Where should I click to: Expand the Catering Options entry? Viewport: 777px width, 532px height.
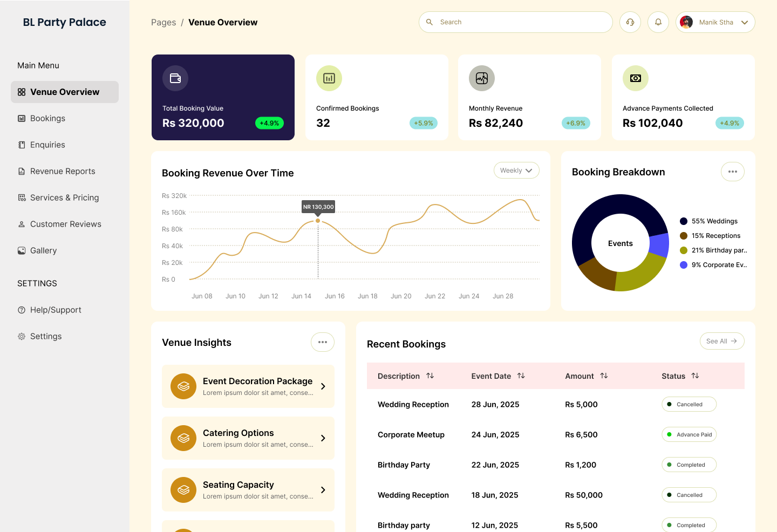323,438
